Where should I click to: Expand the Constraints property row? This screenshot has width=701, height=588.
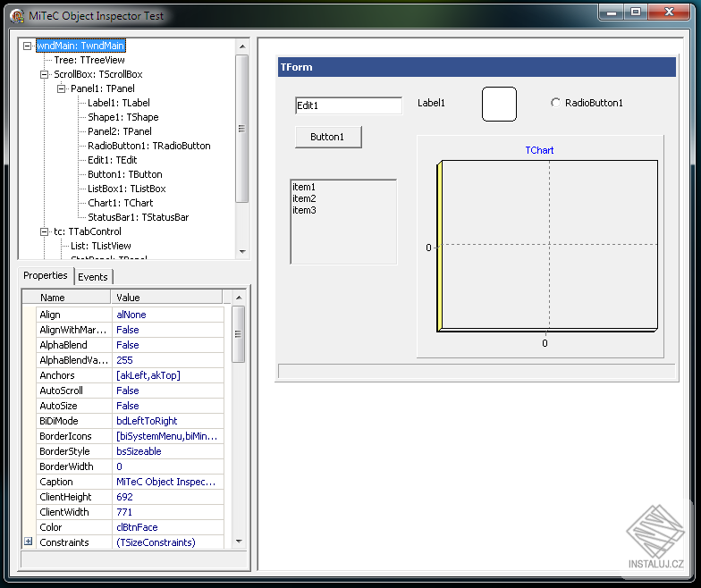29,542
